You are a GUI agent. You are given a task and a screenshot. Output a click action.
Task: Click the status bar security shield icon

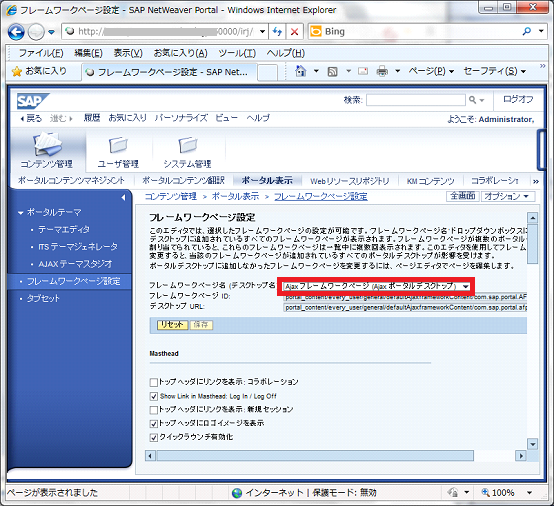[453, 492]
